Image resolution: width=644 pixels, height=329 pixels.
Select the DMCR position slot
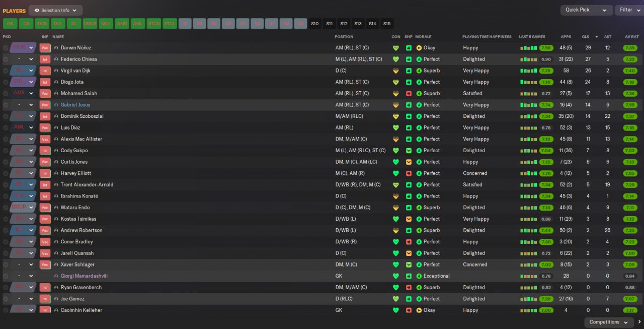click(90, 24)
